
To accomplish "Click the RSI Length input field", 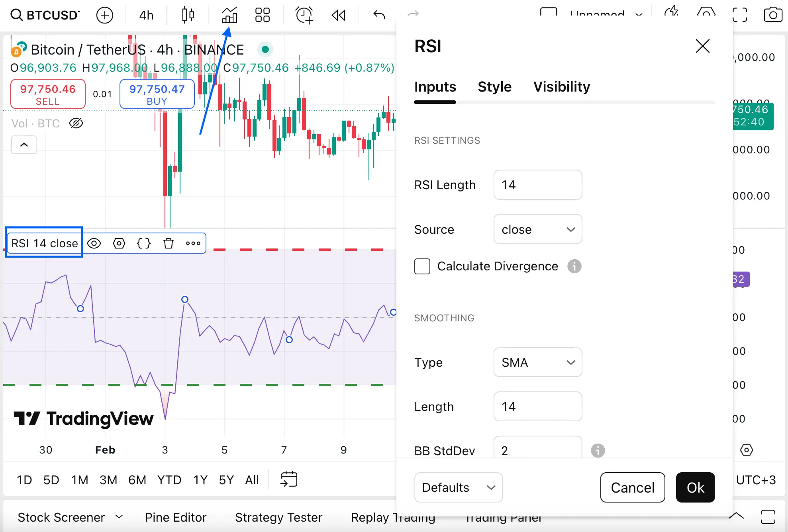I will coord(537,185).
